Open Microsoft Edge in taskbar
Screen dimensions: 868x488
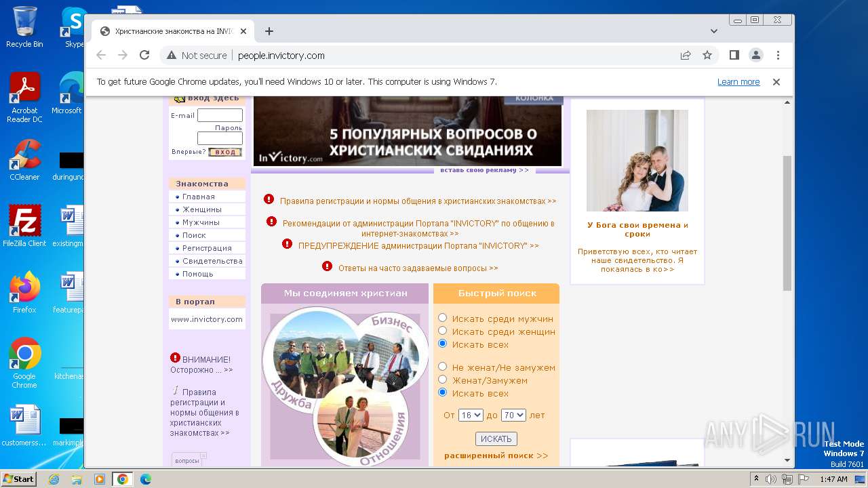coord(146,479)
